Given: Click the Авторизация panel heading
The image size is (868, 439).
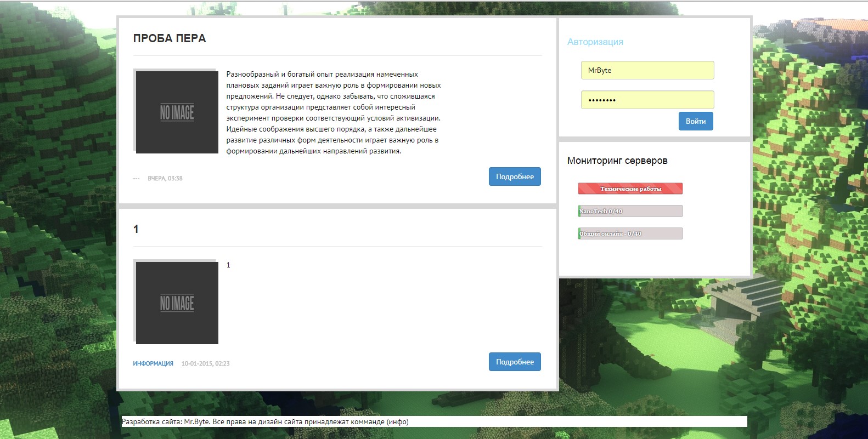Looking at the screenshot, I should [x=595, y=42].
